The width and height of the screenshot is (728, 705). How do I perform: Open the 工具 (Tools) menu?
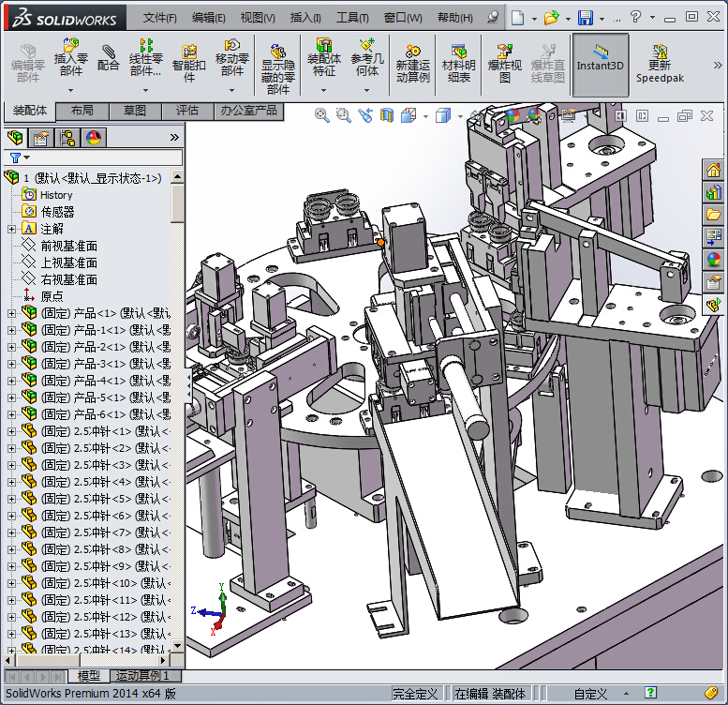pos(352,18)
